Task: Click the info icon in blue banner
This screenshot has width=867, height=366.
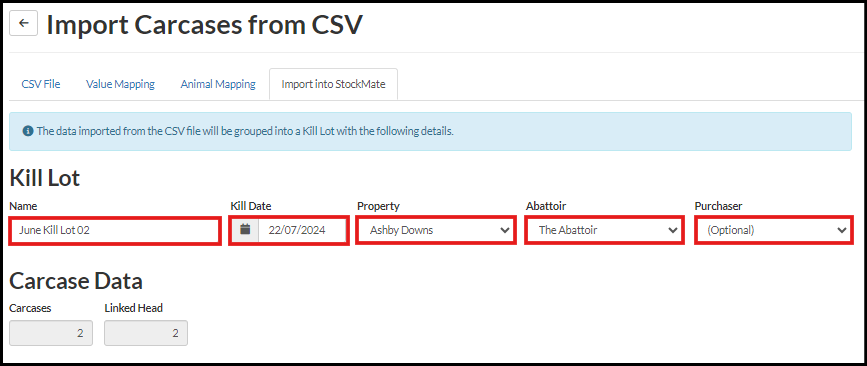Action: click(28, 132)
